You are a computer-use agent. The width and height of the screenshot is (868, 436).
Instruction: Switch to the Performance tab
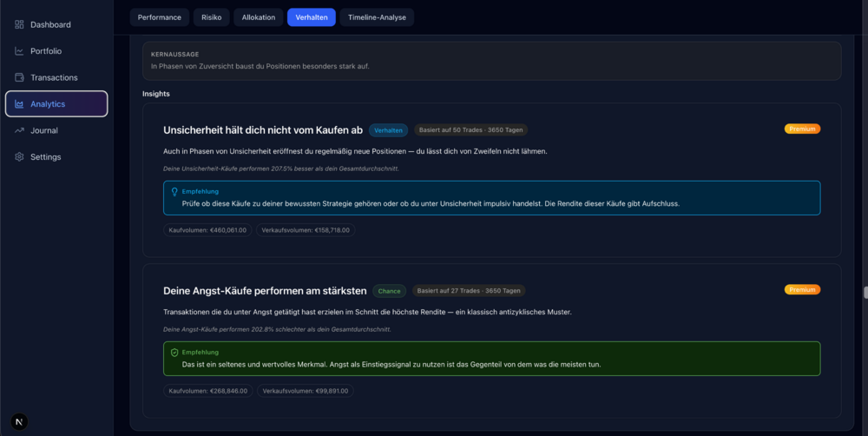pyautogui.click(x=160, y=17)
